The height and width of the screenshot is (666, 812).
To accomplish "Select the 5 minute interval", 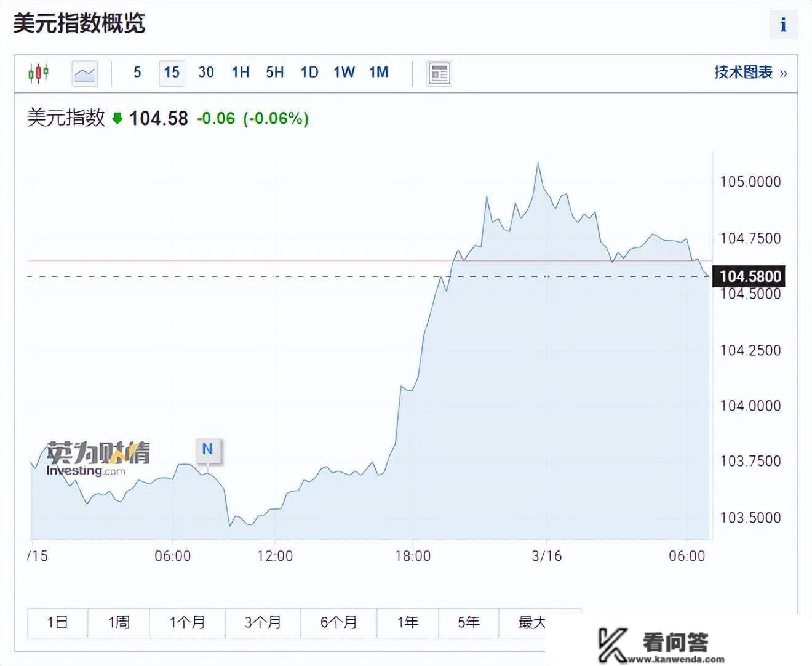I will coord(137,73).
